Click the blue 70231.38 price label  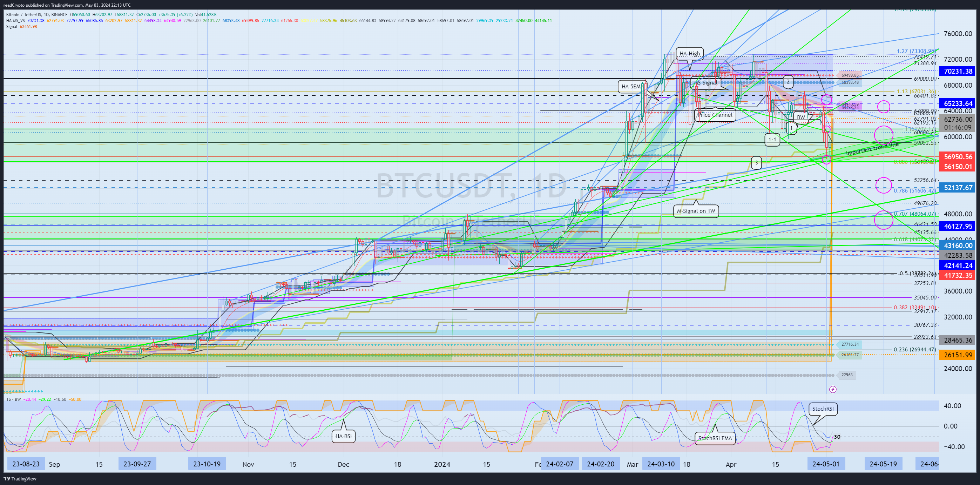[958, 71]
